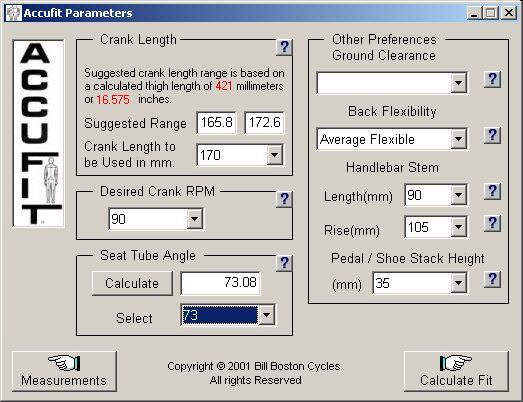Open Pedal / Shoe Stack Height help icon
The height and width of the screenshot is (402, 523).
pos(492,280)
